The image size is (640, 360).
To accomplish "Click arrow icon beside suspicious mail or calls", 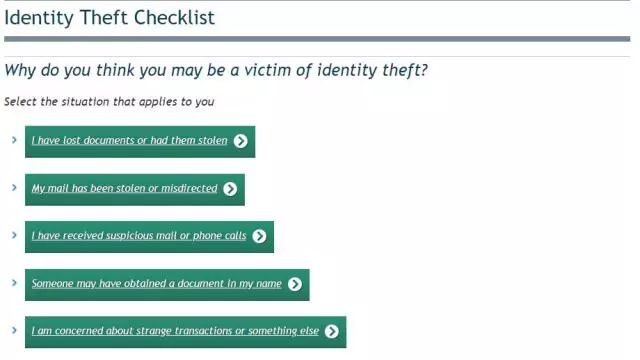I will point(259,236).
